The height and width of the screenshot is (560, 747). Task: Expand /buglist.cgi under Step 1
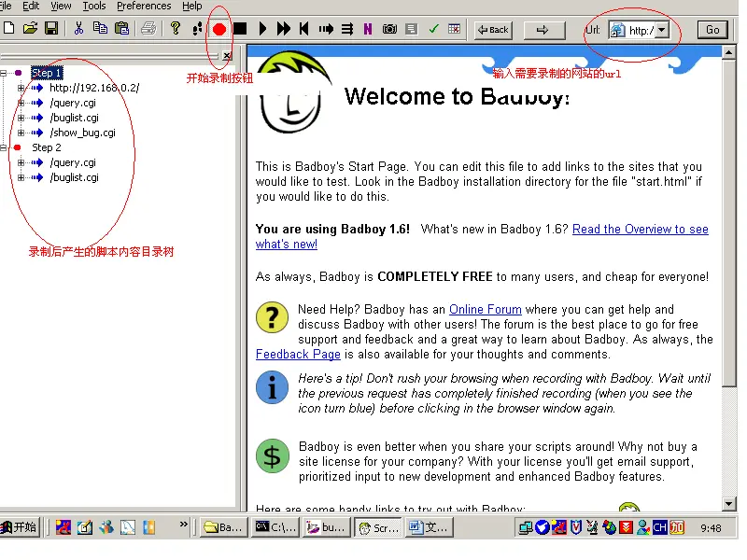21,118
